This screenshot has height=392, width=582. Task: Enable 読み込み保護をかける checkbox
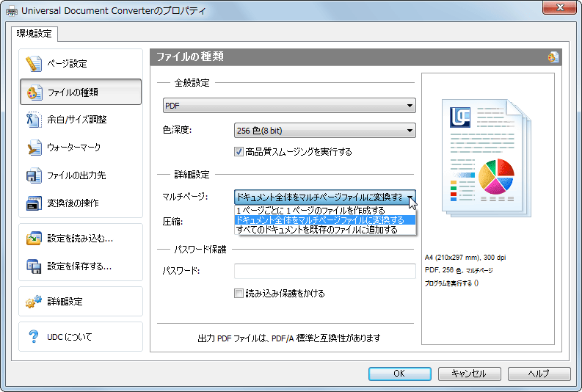click(x=239, y=293)
